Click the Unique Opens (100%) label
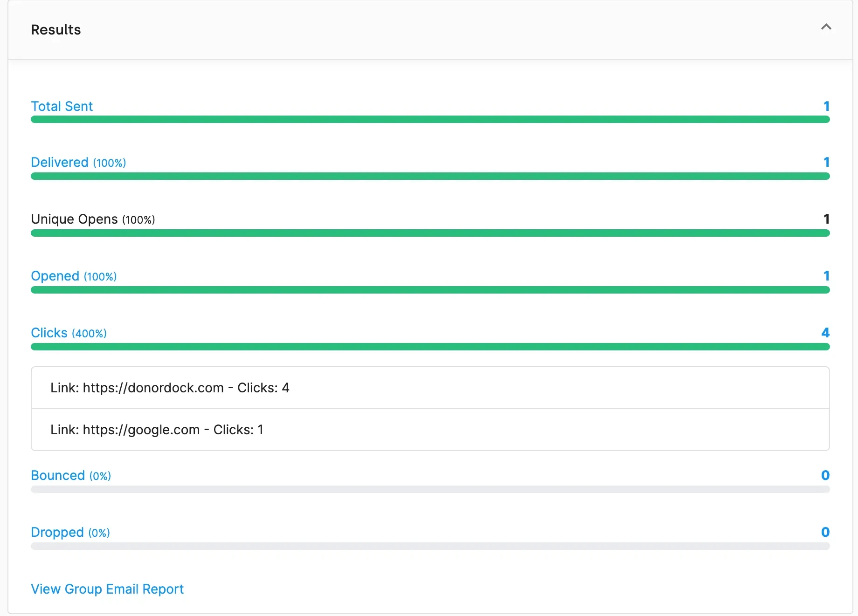This screenshot has height=616, width=858. (93, 219)
